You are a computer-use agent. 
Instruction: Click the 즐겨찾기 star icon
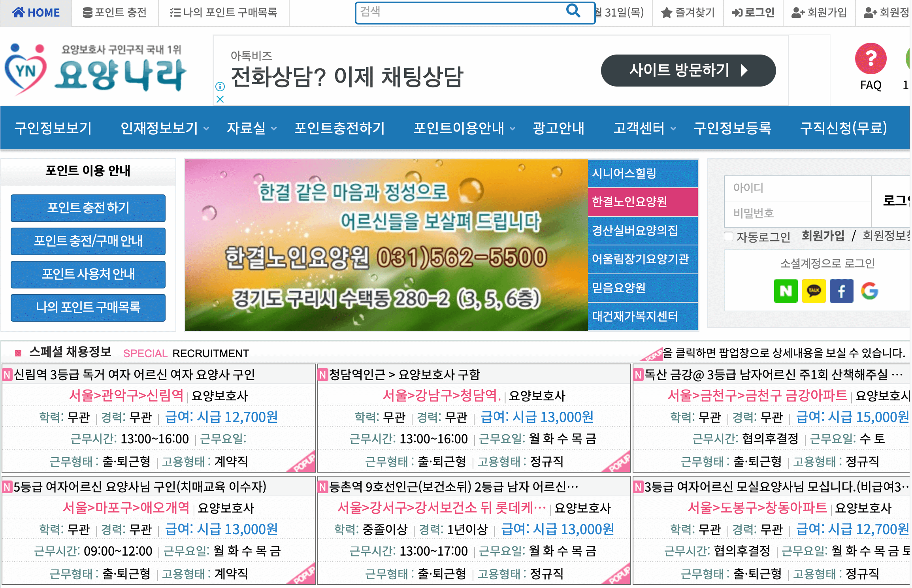point(667,12)
